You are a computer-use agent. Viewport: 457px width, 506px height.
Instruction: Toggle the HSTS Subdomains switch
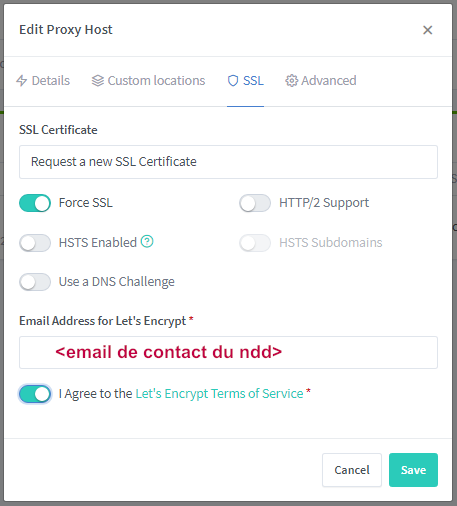coord(255,243)
